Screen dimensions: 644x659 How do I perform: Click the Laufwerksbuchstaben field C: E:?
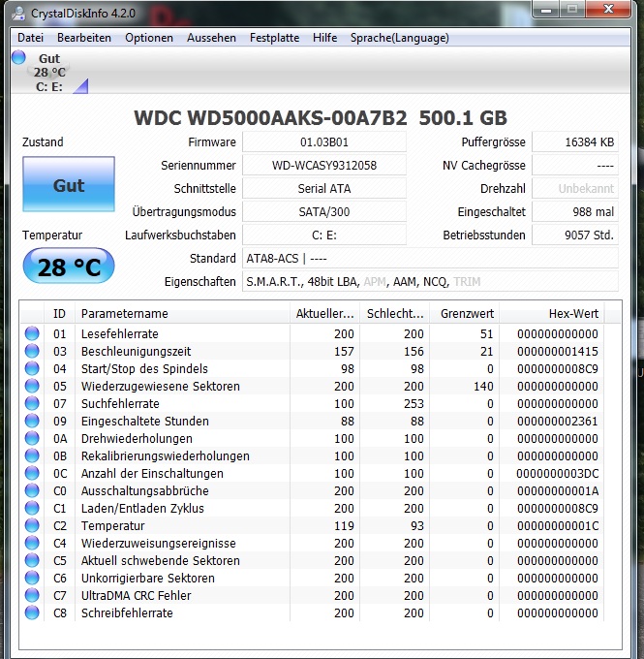coord(324,235)
